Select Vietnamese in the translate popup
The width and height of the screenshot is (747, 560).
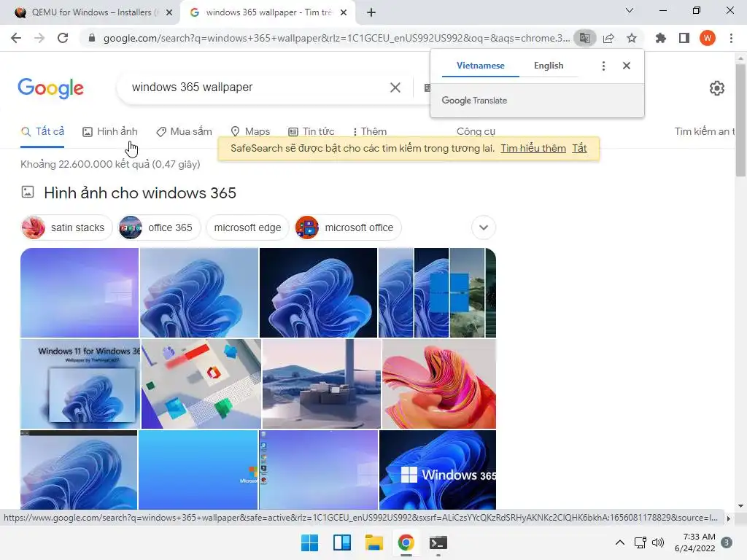(x=480, y=66)
